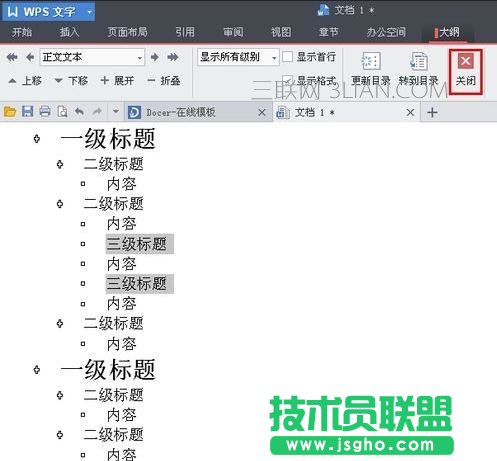Click the 转到目录 icon

coord(418,61)
